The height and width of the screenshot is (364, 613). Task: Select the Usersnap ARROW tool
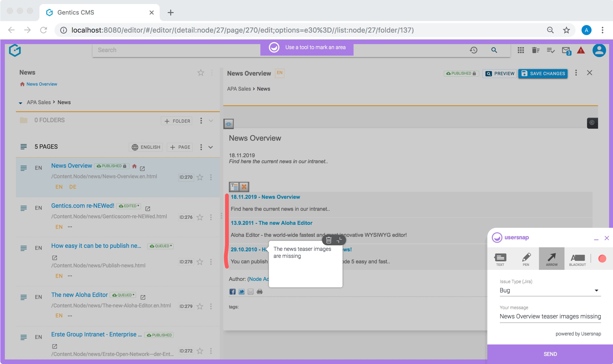tap(551, 259)
